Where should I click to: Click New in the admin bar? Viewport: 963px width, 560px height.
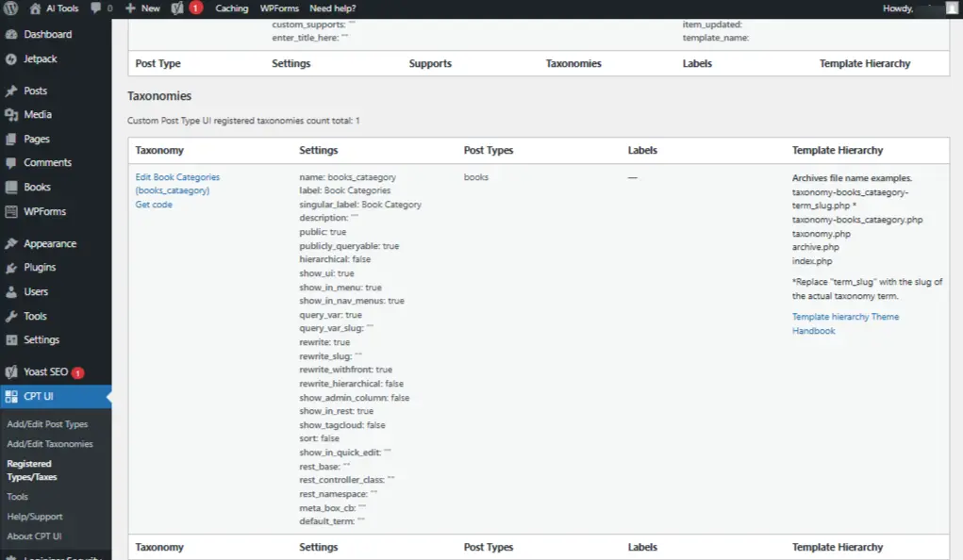[143, 8]
